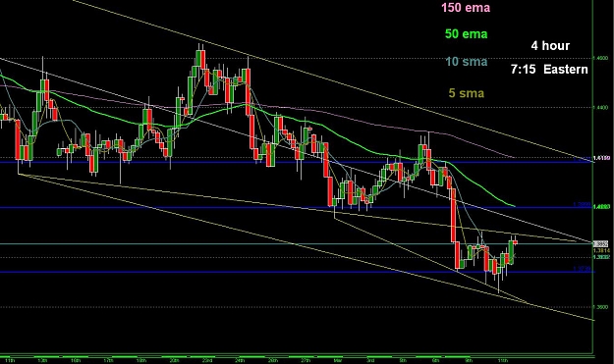Click the "4 hour" timeframe label
Image resolution: width=614 pixels, height=364 pixels.
(550, 46)
